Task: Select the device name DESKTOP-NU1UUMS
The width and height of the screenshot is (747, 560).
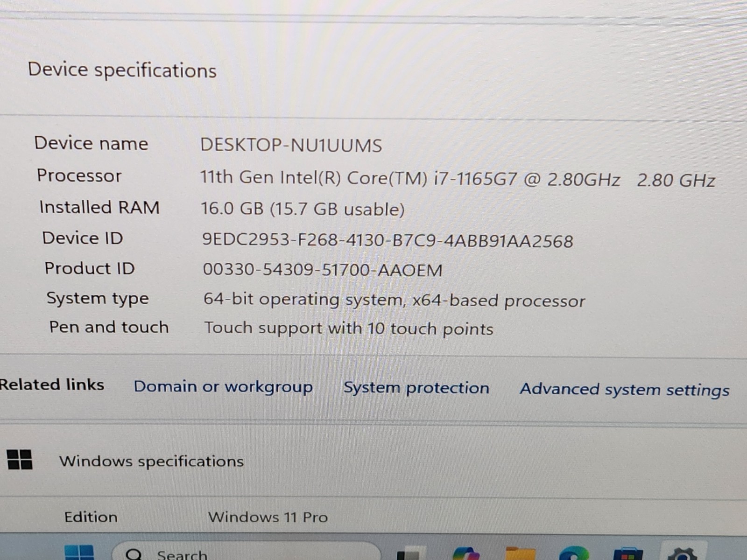Action: [291, 146]
